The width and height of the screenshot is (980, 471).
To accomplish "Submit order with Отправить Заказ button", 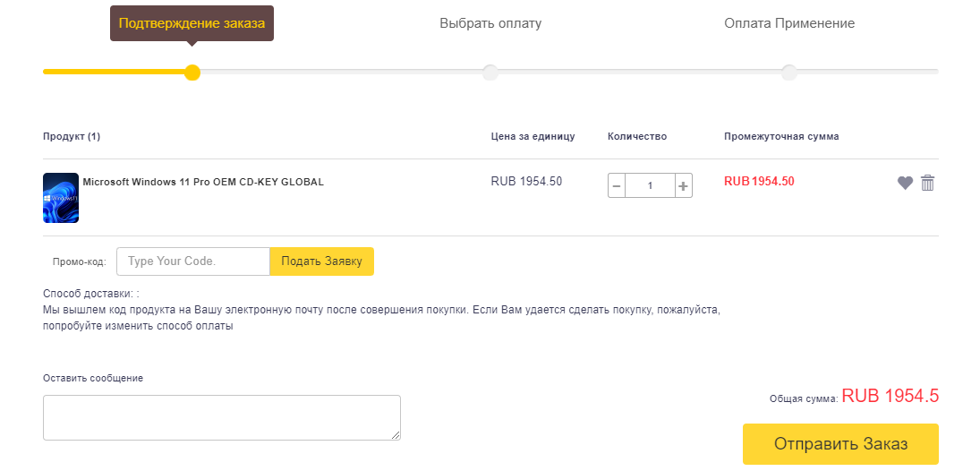I will (x=840, y=444).
